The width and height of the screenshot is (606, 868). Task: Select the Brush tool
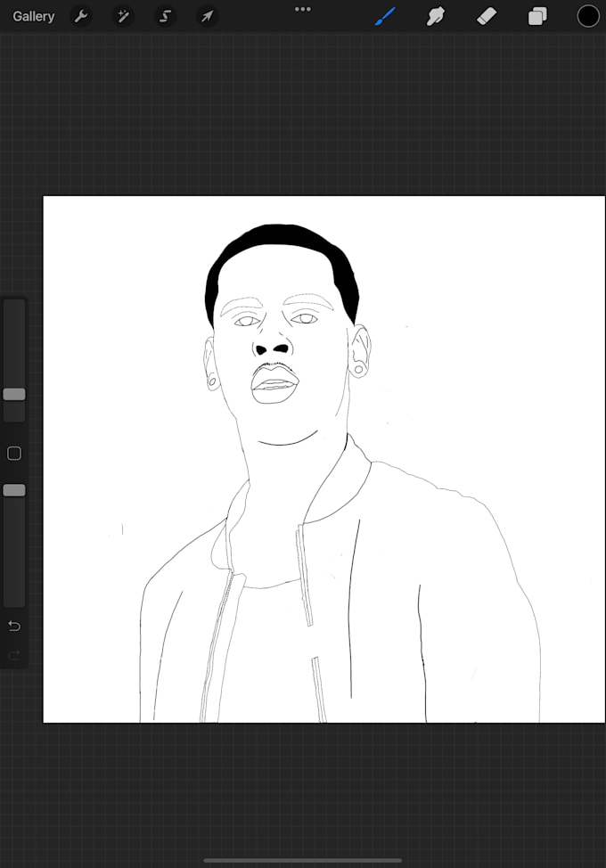point(385,17)
